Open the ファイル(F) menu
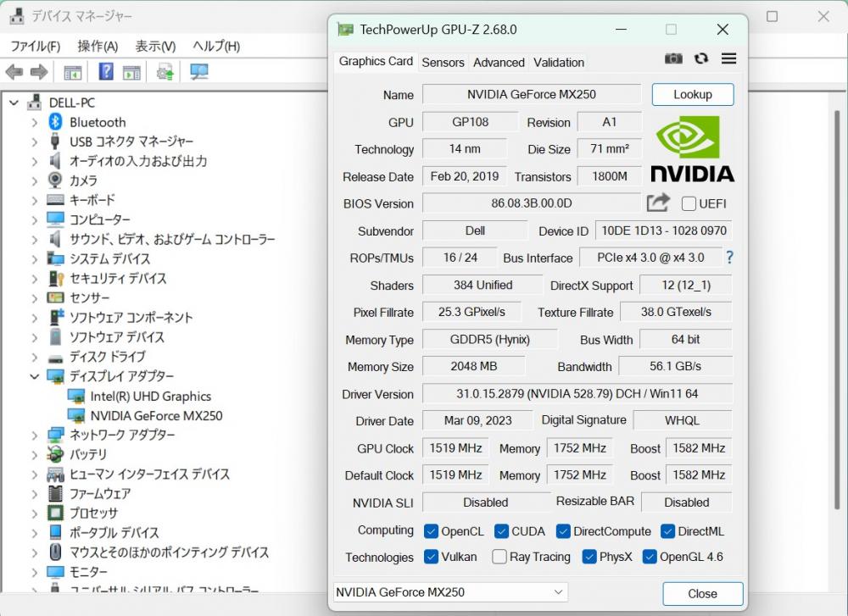This screenshot has height=616, width=848. tap(35, 46)
